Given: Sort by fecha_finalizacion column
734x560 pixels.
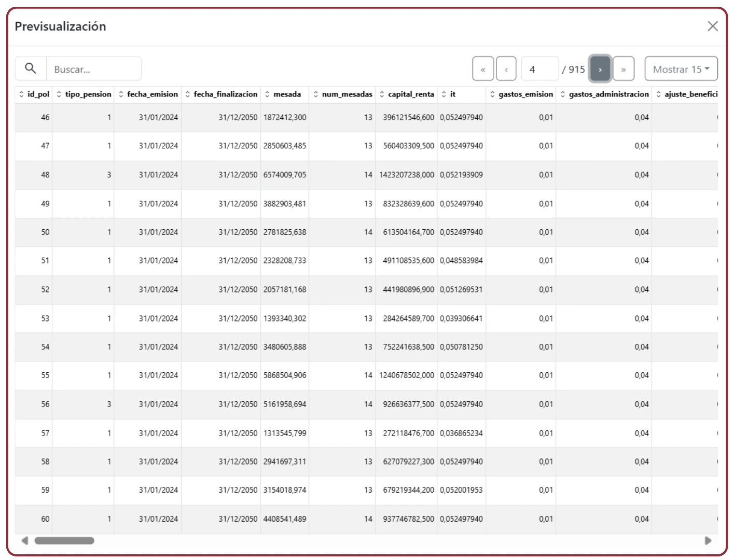Looking at the screenshot, I should pyautogui.click(x=221, y=94).
